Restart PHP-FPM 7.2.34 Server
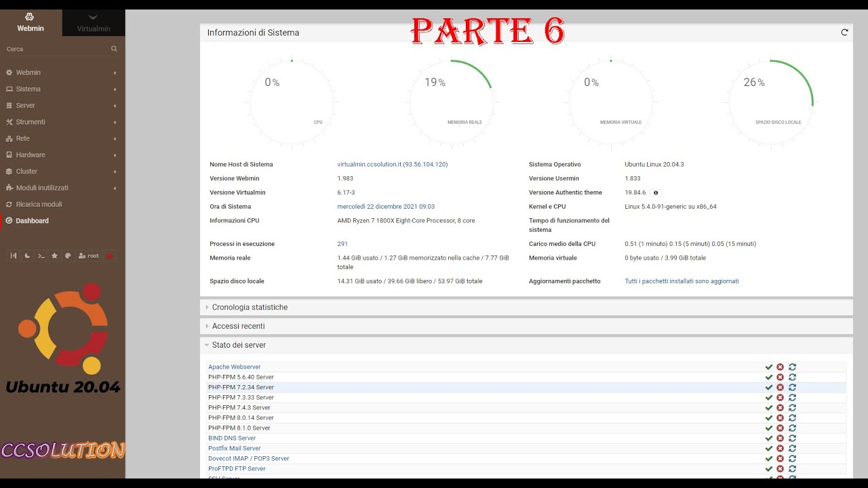868x488 pixels. pyautogui.click(x=792, y=387)
